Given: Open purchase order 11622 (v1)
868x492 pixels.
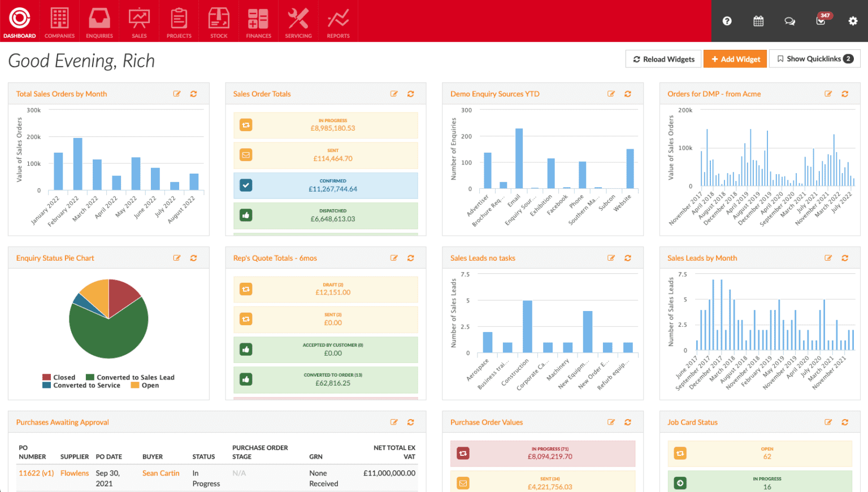Looking at the screenshot, I should (x=36, y=473).
